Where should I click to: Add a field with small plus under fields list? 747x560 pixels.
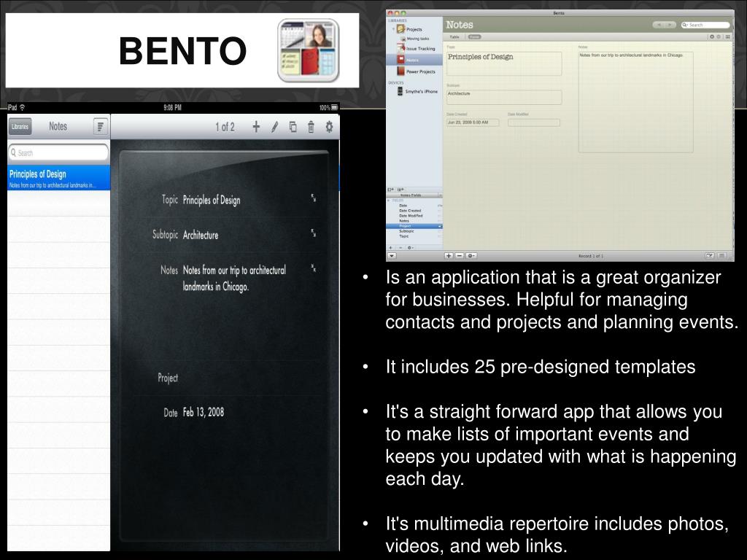coord(391,248)
